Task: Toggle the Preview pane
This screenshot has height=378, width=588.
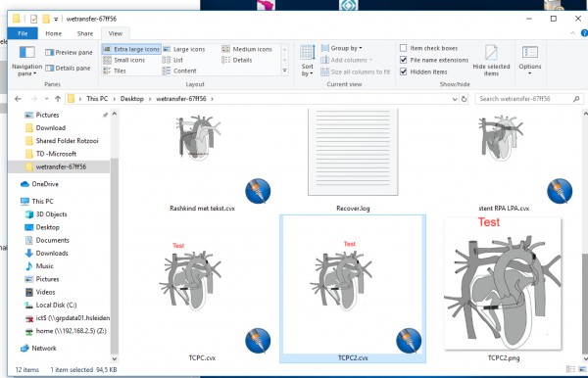Action: click(69, 53)
